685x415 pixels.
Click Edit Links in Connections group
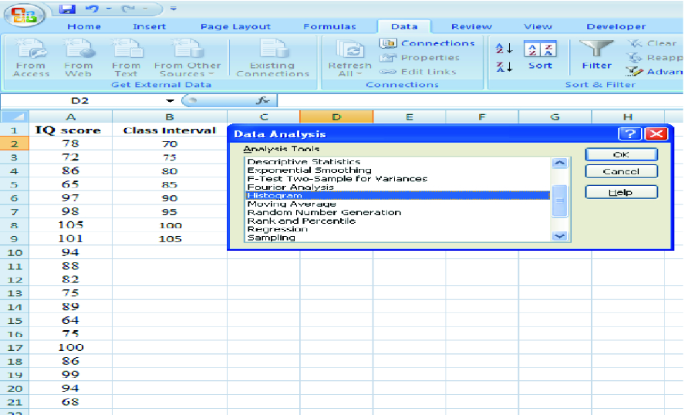[418, 72]
